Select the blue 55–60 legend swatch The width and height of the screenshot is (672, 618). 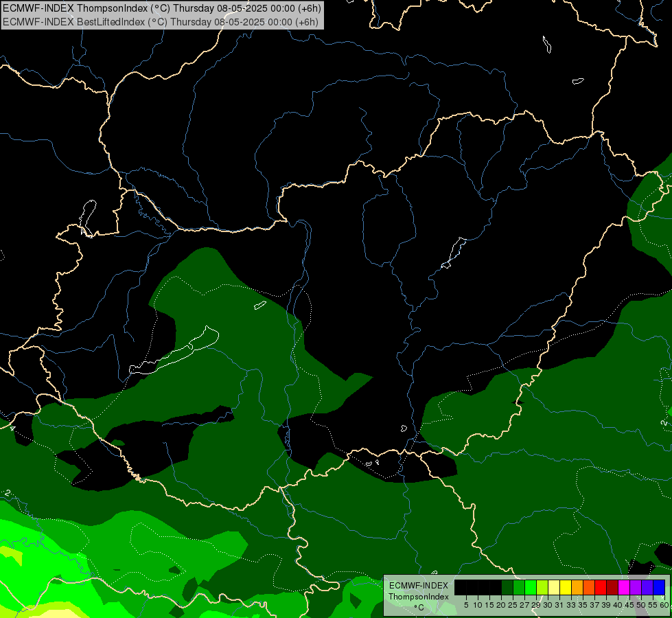pyautogui.click(x=659, y=587)
